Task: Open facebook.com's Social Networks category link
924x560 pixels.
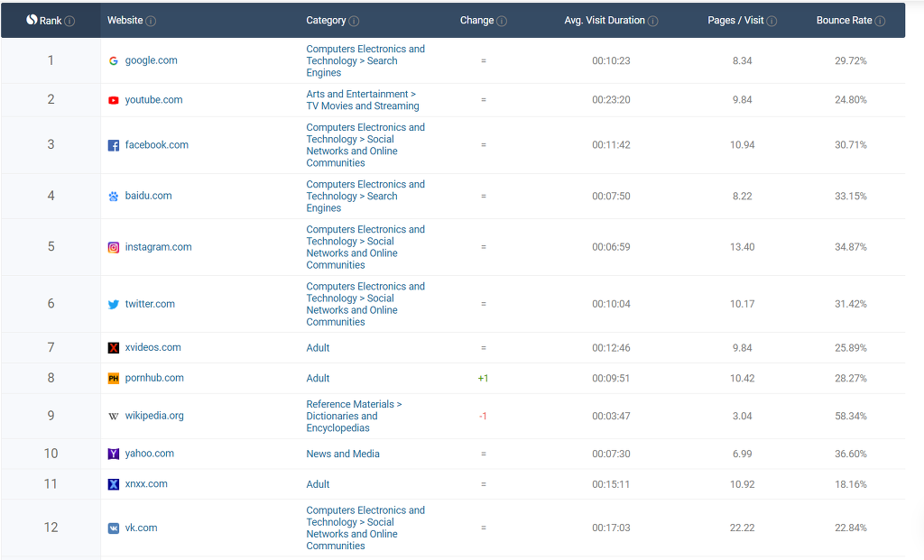Action: point(365,145)
